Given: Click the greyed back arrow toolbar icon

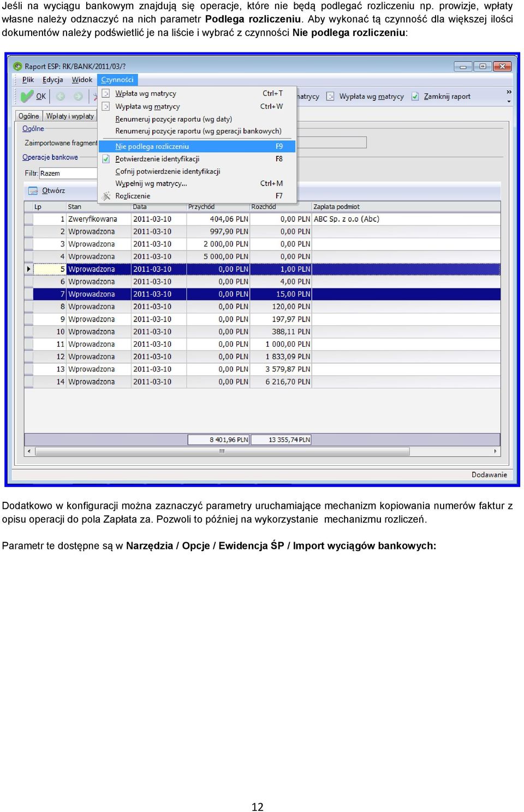Looking at the screenshot, I should 61,97.
